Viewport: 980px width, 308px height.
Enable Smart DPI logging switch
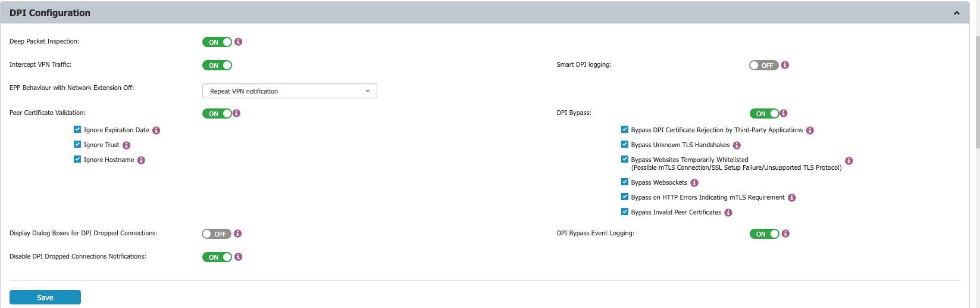tap(764, 66)
